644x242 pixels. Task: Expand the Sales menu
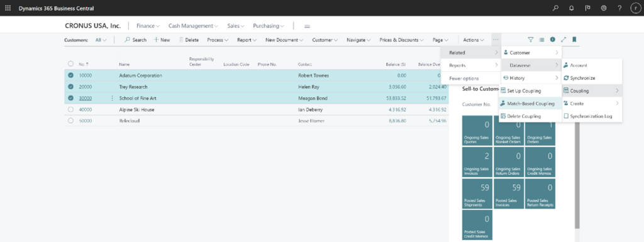coord(236,25)
